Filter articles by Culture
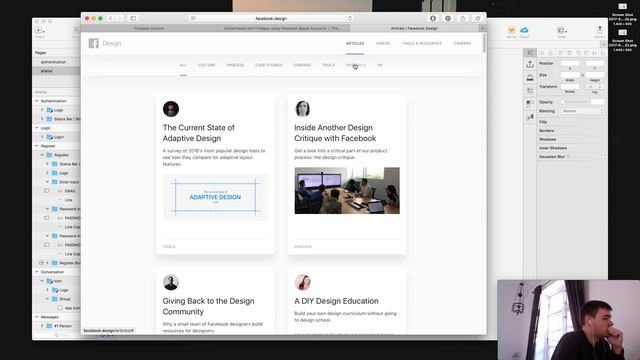The image size is (640, 360). [207, 65]
